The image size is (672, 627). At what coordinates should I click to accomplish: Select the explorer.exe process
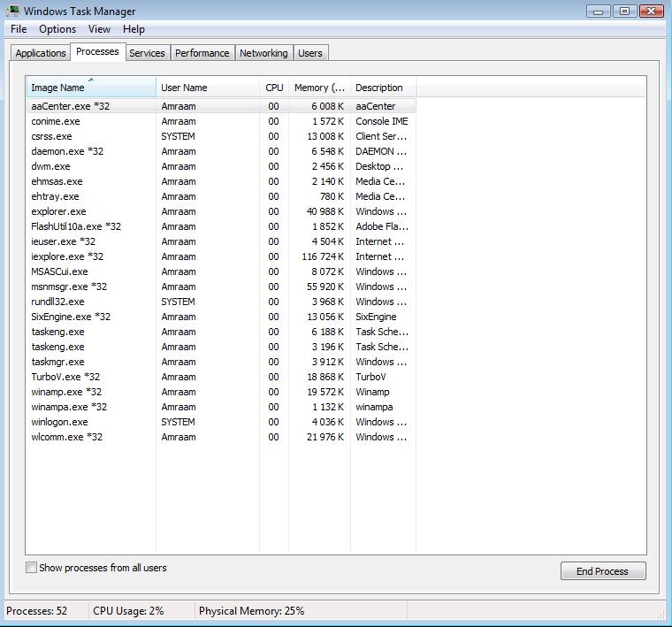click(221, 211)
